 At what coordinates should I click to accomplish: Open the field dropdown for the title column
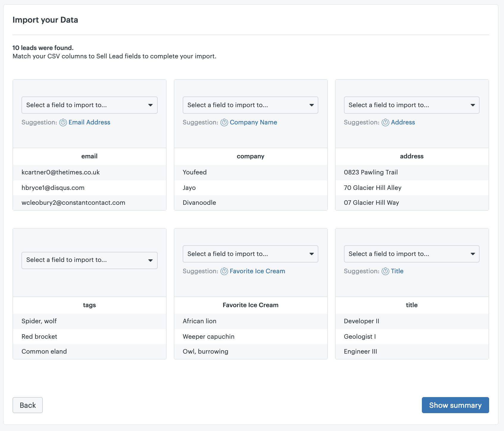click(x=412, y=254)
